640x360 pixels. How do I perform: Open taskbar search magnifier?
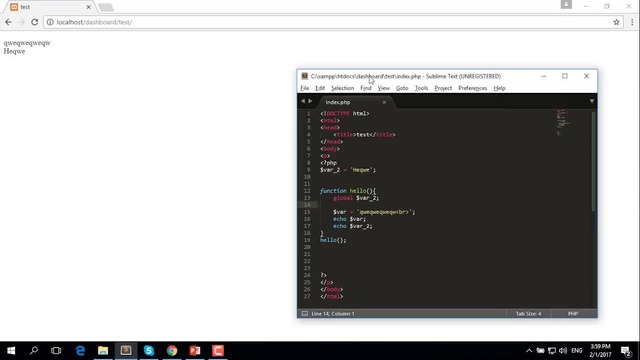click(x=34, y=351)
